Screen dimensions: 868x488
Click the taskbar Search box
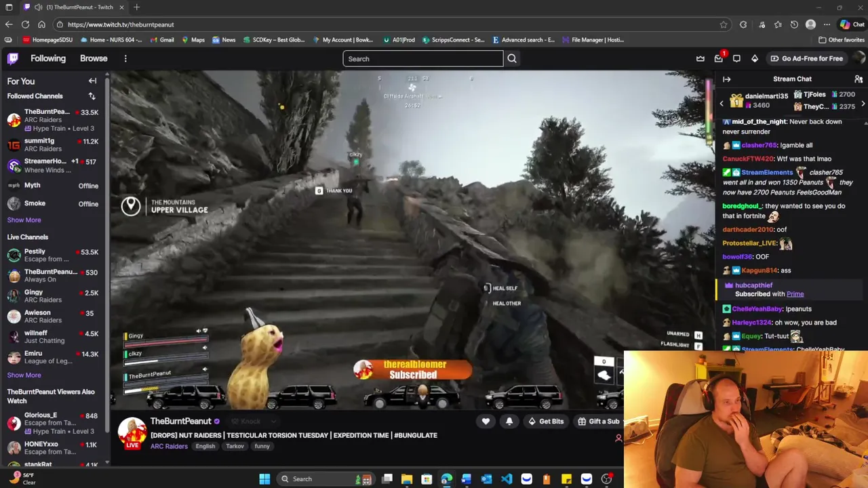(x=325, y=479)
